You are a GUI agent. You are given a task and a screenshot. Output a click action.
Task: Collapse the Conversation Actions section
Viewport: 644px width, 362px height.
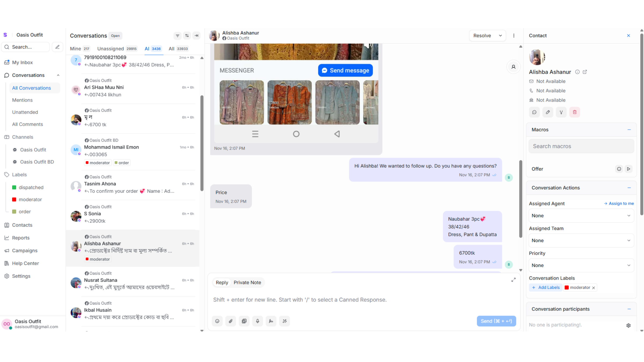(x=629, y=188)
